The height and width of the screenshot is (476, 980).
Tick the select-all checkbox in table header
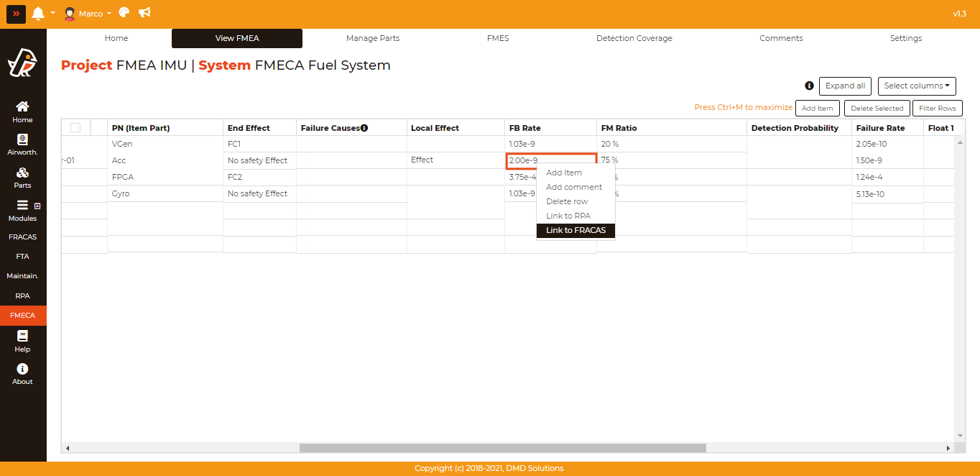[x=75, y=128]
